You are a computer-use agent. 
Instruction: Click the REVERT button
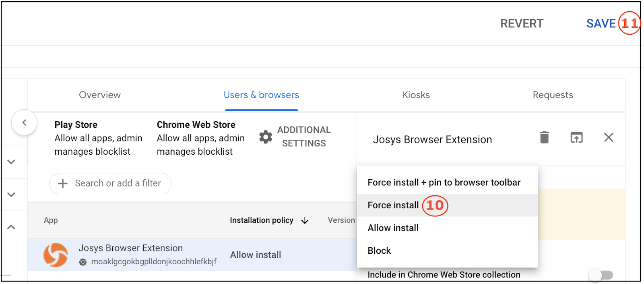(522, 23)
